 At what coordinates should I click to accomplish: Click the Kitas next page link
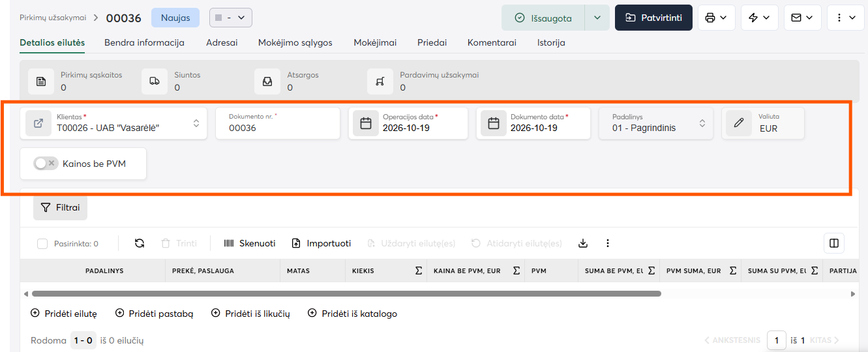(x=824, y=340)
